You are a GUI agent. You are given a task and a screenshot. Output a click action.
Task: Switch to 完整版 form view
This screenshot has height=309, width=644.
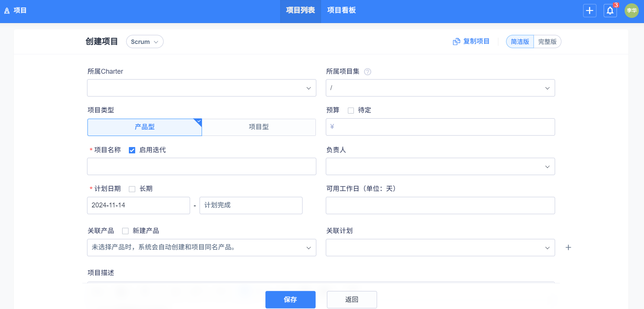pos(547,42)
